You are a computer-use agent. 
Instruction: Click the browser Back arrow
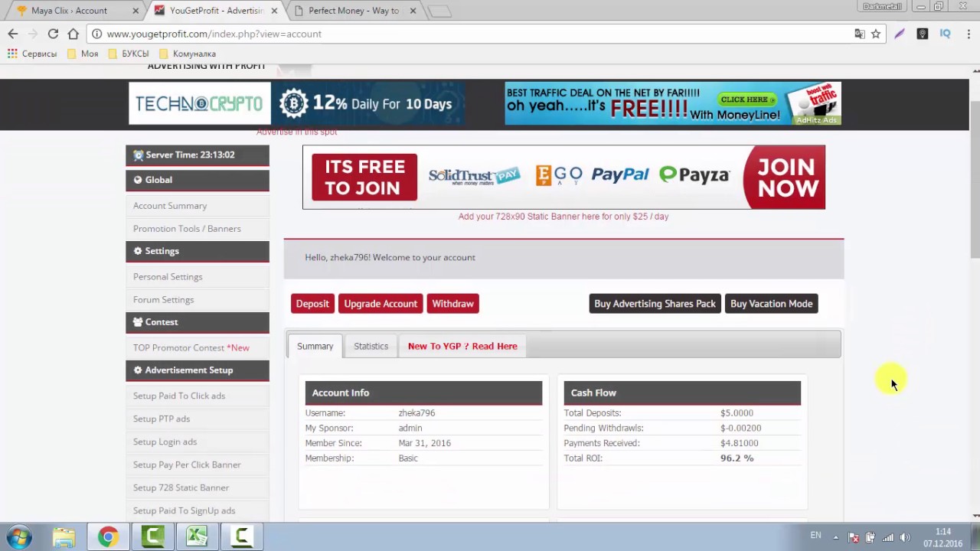[13, 34]
